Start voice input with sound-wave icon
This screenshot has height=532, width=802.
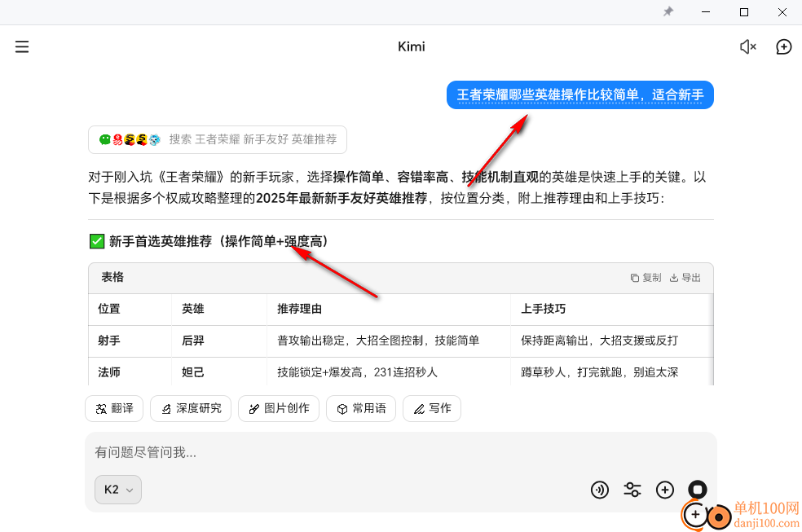[x=599, y=490]
